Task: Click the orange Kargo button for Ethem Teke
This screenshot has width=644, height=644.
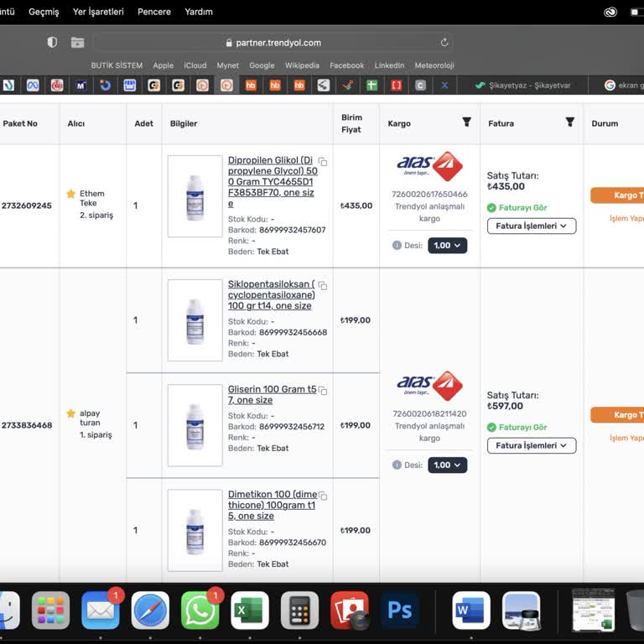Action: (617, 195)
